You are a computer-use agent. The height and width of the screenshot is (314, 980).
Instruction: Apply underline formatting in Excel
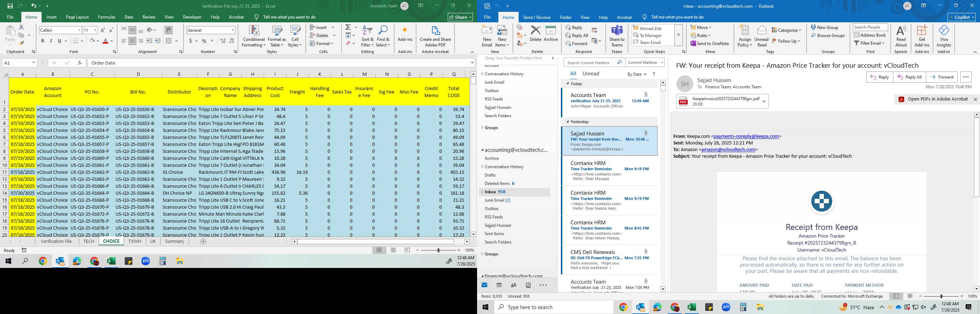click(x=59, y=41)
